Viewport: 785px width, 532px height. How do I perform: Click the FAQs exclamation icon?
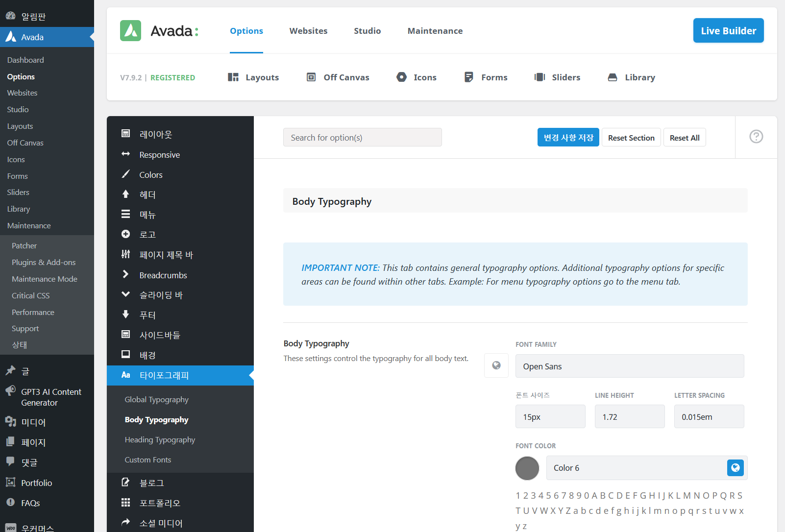click(11, 502)
